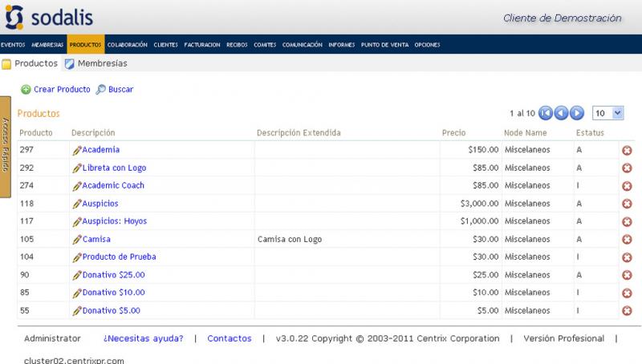The height and width of the screenshot is (364, 642).
Task: Open the Libreta con Logo product link
Action: pyautogui.click(x=114, y=168)
